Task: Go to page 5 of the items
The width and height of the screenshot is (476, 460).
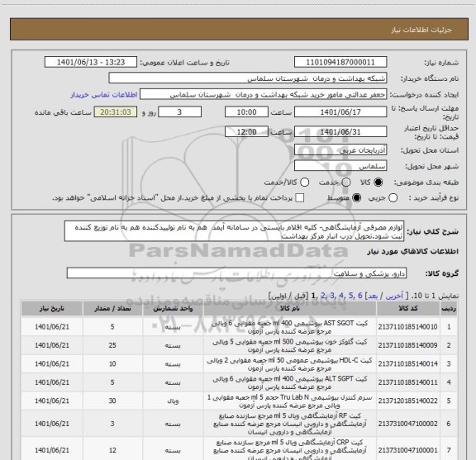Action: [351, 296]
